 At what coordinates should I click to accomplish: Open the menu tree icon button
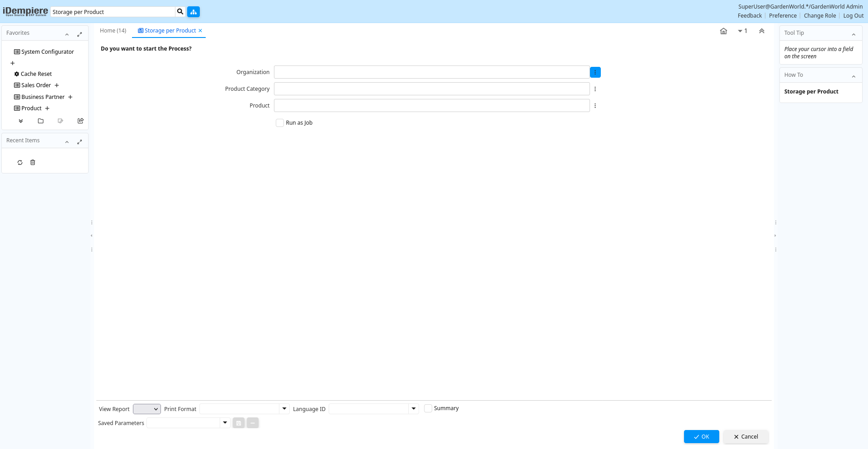[x=193, y=12]
